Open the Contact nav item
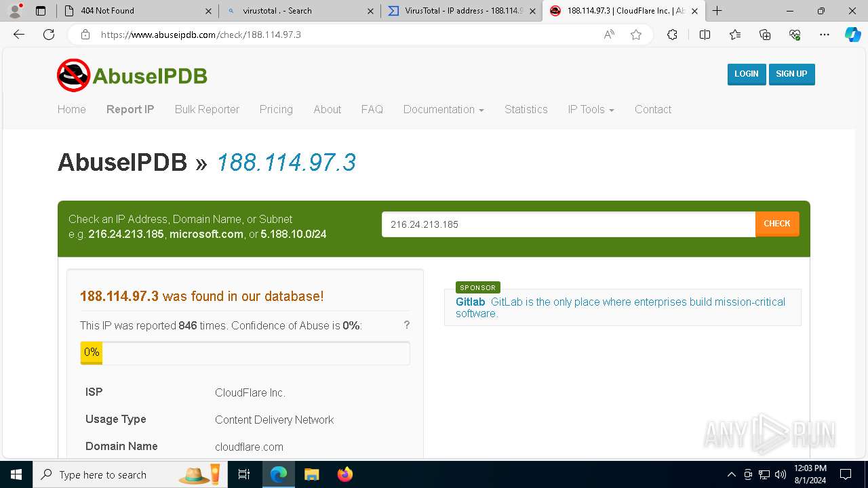The height and width of the screenshot is (488, 868). click(652, 109)
